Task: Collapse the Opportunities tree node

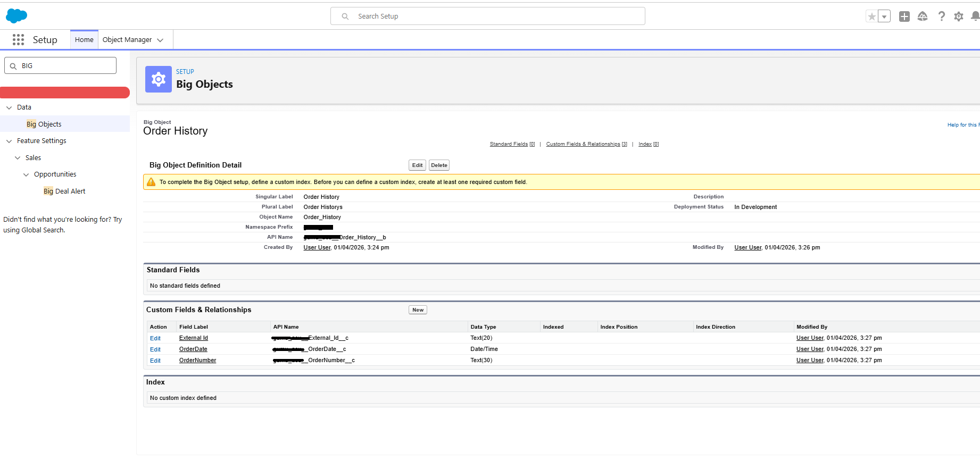Action: pos(26,174)
